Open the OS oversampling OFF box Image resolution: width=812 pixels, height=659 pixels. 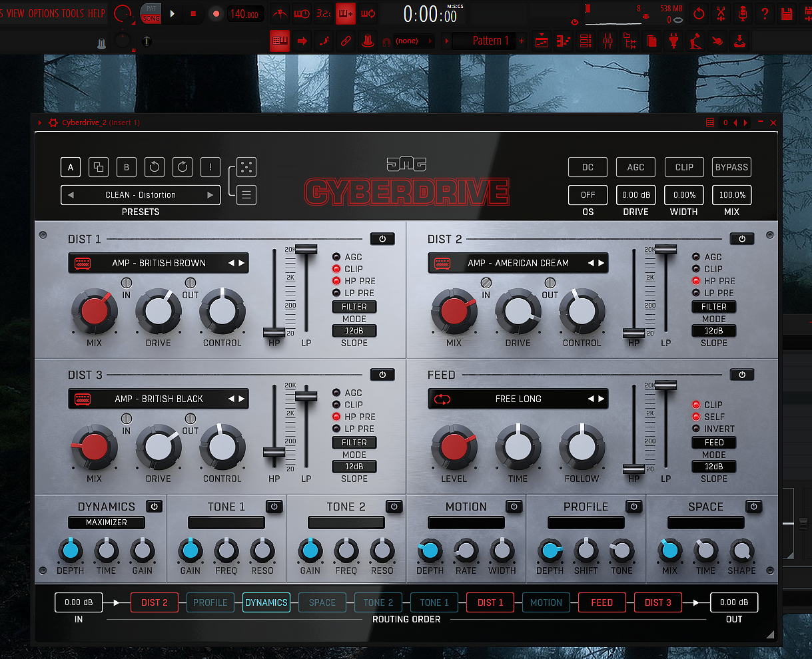[588, 195]
